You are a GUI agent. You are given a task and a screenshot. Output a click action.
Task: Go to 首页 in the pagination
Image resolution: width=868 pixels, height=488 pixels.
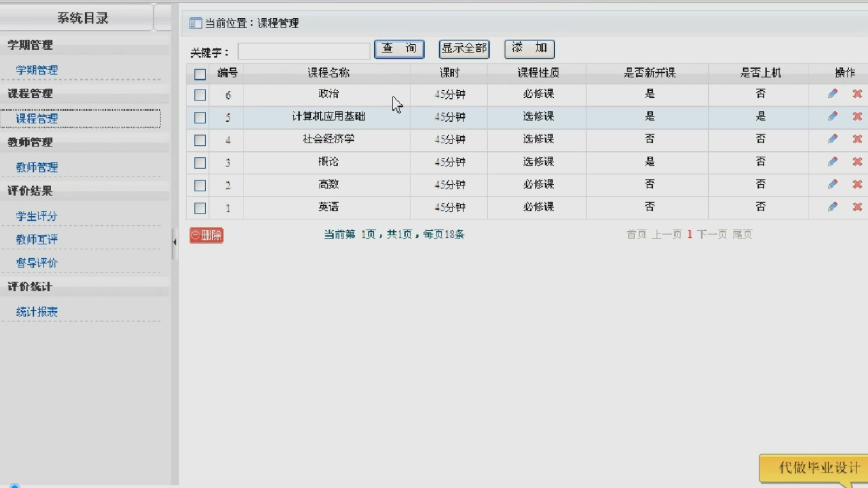637,235
